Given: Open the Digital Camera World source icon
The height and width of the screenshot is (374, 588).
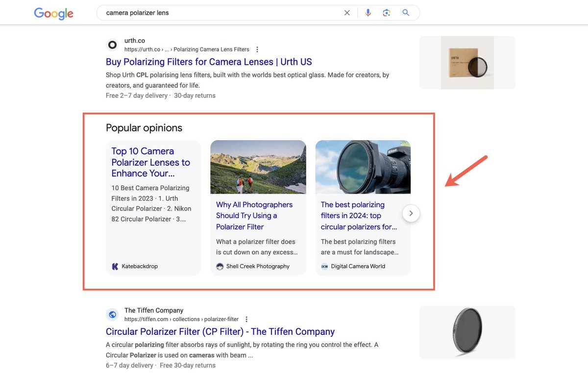Looking at the screenshot, I should click(324, 267).
